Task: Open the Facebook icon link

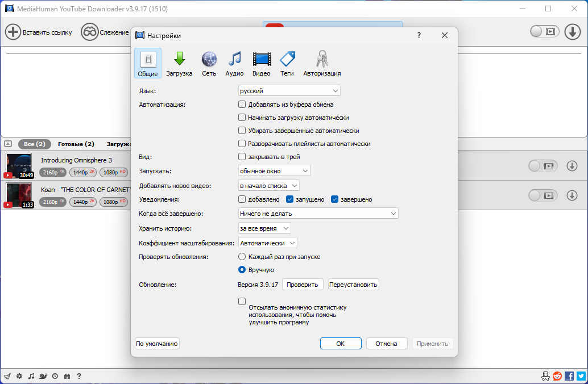Action: tap(569, 375)
